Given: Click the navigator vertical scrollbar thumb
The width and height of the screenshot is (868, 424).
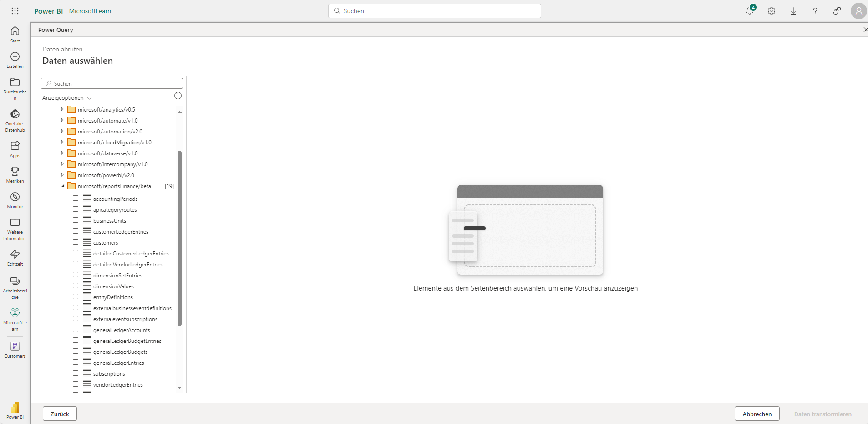Looking at the screenshot, I should [179, 238].
